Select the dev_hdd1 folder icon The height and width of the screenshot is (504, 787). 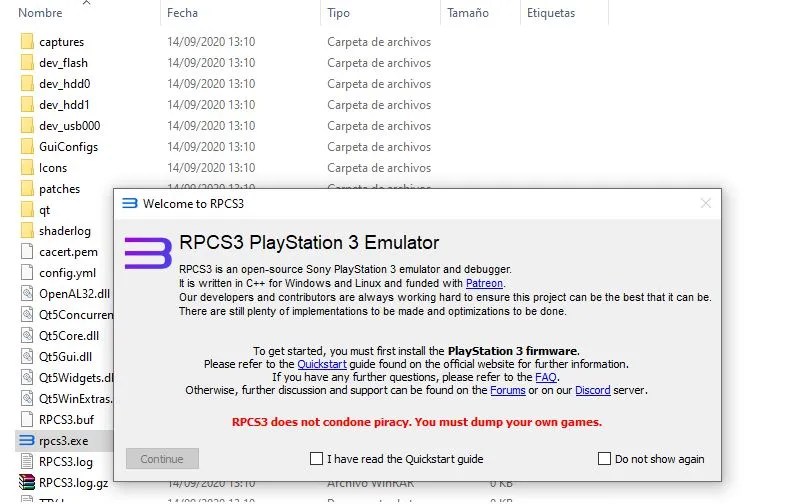(x=27, y=105)
